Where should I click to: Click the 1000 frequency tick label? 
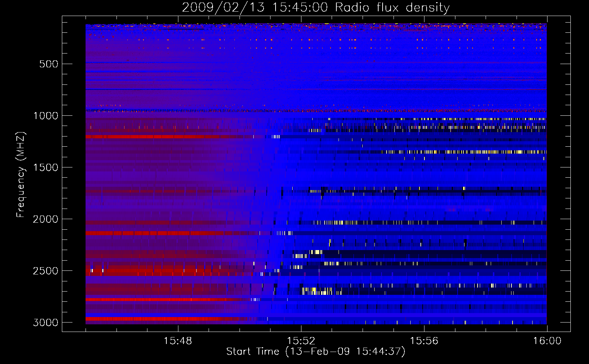46,116
